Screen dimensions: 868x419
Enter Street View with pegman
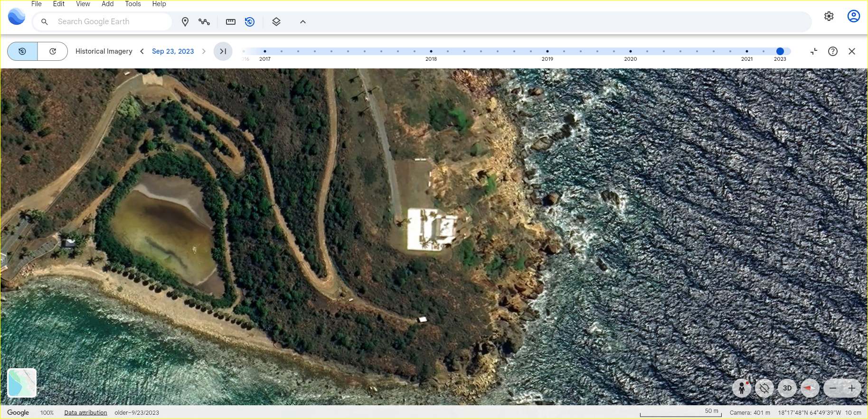click(742, 388)
